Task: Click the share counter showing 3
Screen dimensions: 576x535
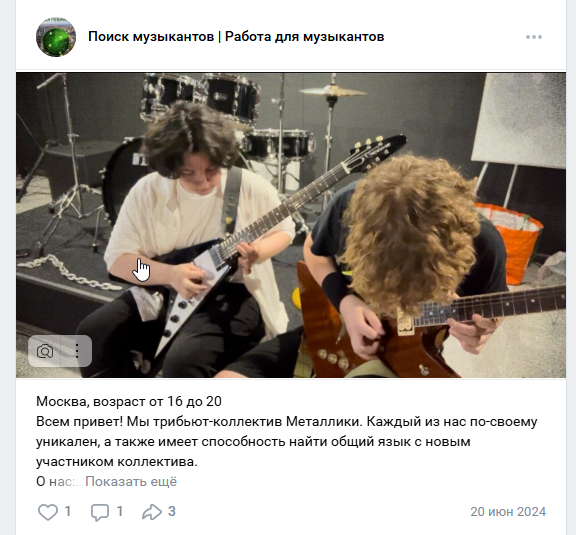Action: (172, 511)
